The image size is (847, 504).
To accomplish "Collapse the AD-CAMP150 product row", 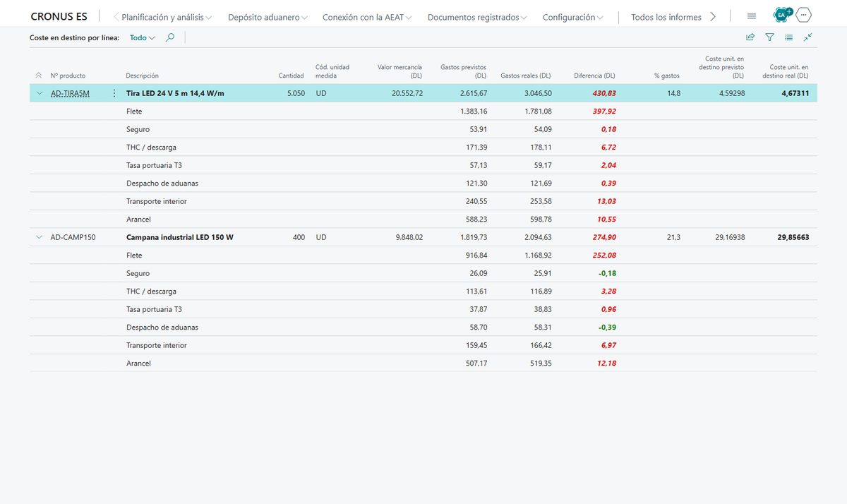I will click(x=39, y=237).
